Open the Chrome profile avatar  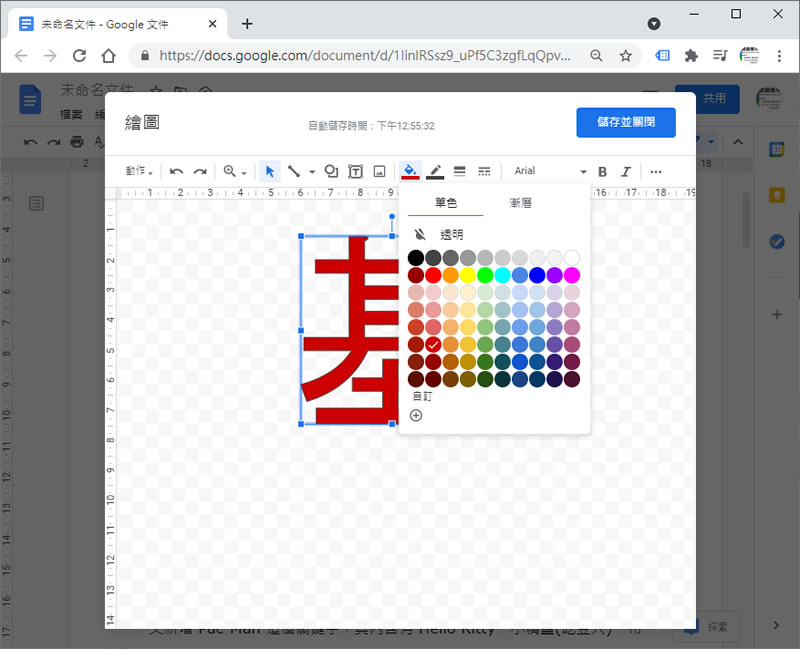pyautogui.click(x=749, y=55)
